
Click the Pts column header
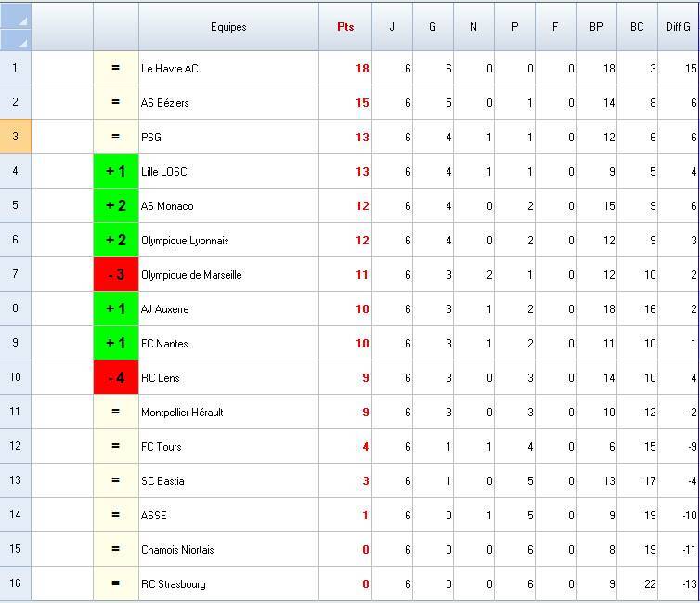345,27
